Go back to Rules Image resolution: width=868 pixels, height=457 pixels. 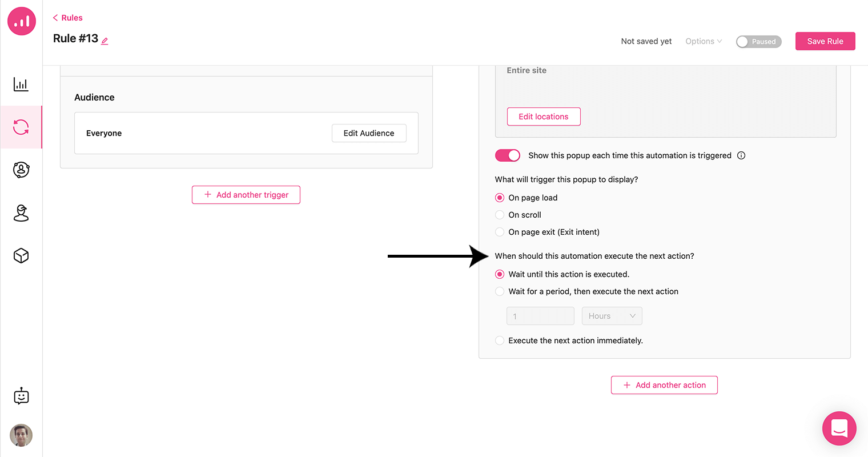point(67,18)
